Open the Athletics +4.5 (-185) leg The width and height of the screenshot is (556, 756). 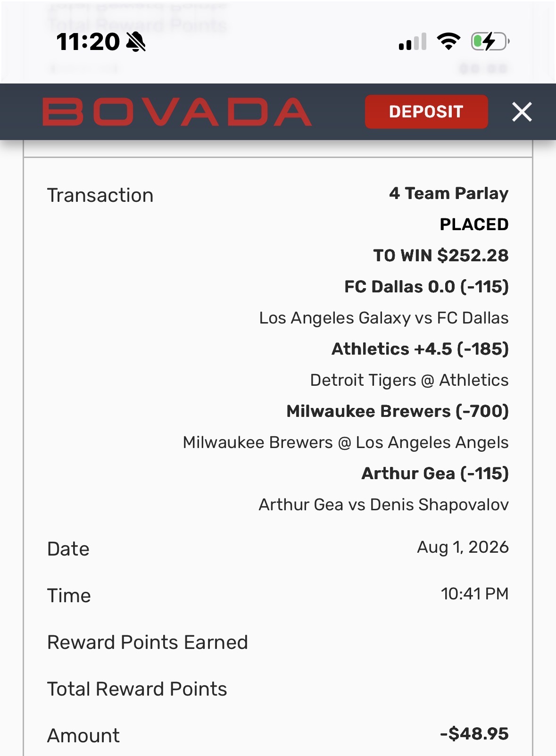(x=420, y=349)
